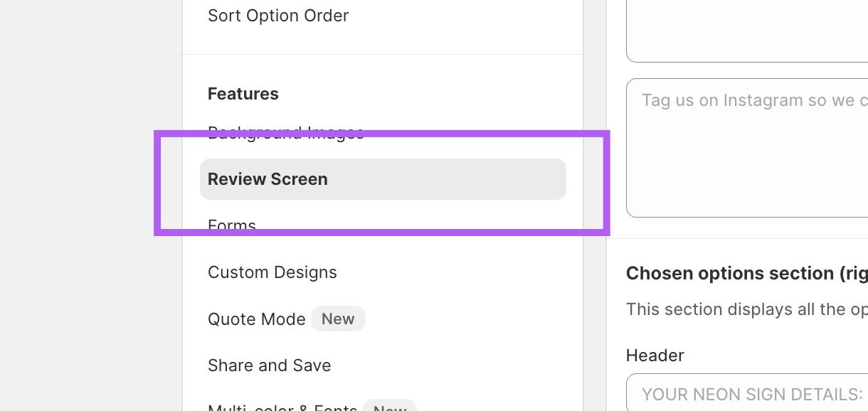Open the Sort Option Order page
Image resolution: width=868 pixels, height=411 pixels.
point(277,16)
